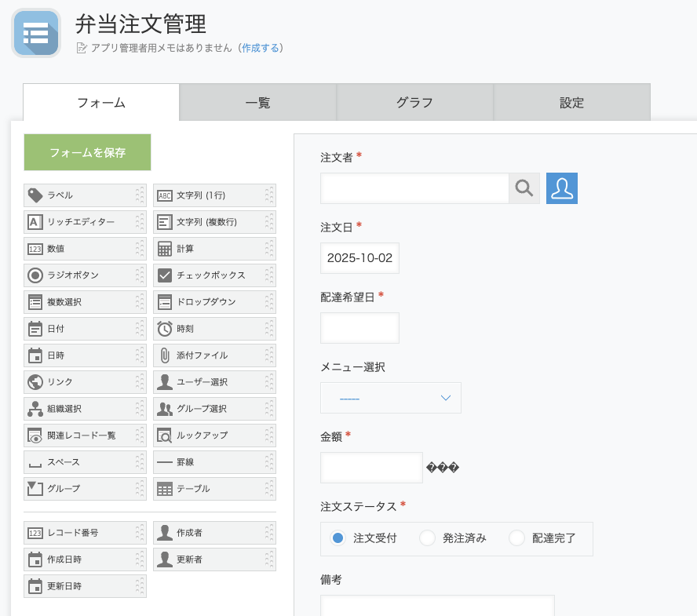
Task: Click the フォームを保存 button
Action: 87,152
